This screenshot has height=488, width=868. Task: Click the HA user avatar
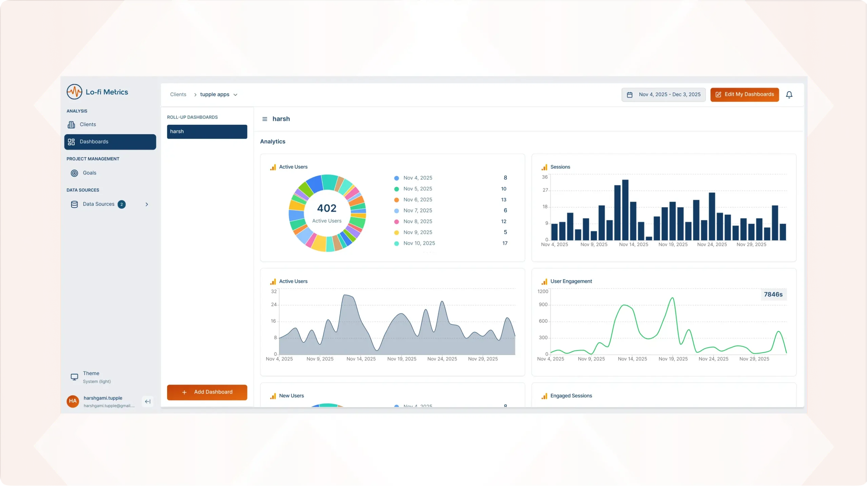73,401
